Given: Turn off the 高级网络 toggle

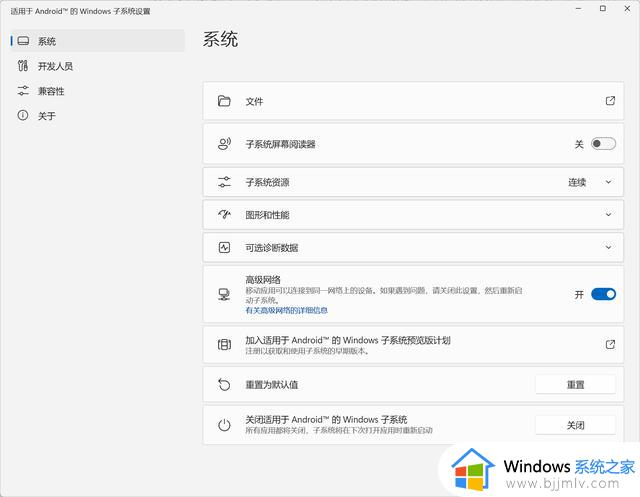Looking at the screenshot, I should pos(603,294).
